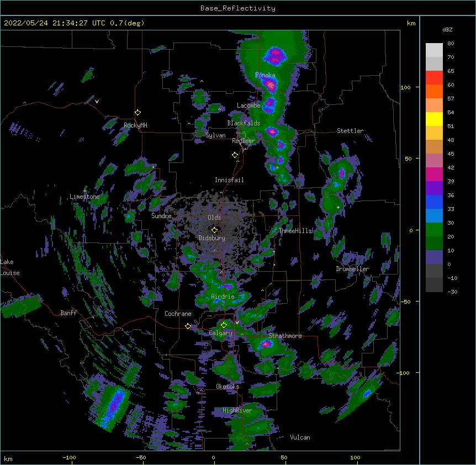Select the Innisfail label

pyautogui.click(x=229, y=180)
